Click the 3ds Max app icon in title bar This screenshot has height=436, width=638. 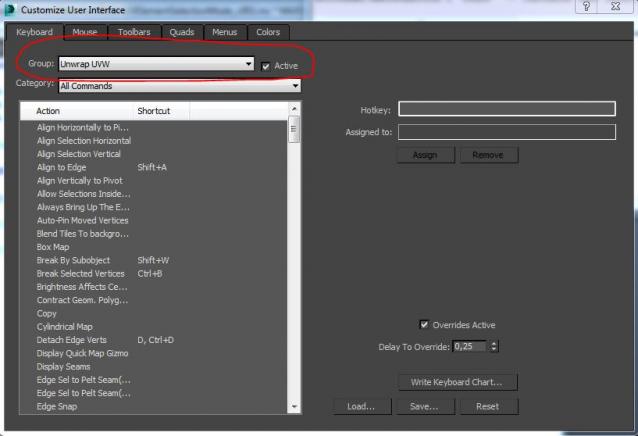click(11, 8)
